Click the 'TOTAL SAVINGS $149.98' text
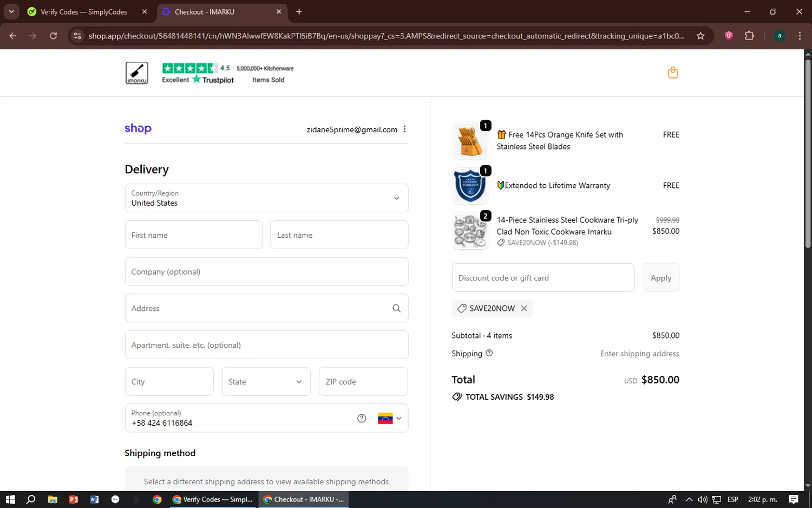This screenshot has width=812, height=508. (509, 397)
